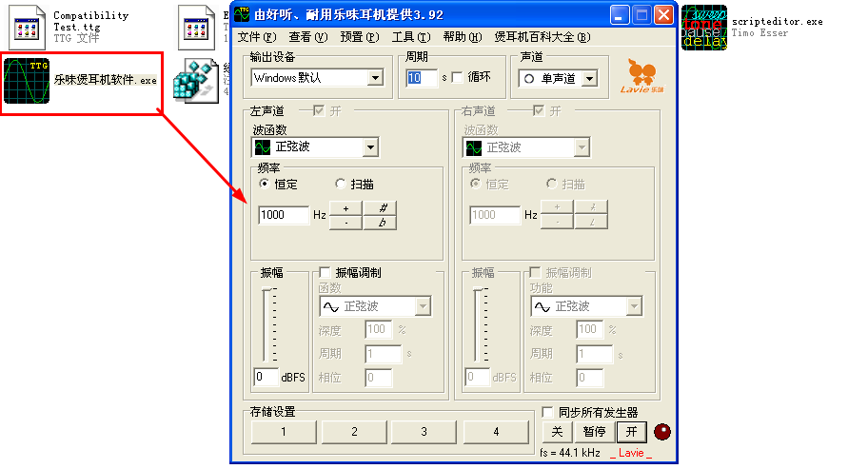868x469 pixels.
Task: Toggle the 右声道 开 checkbox
Action: pos(539,111)
